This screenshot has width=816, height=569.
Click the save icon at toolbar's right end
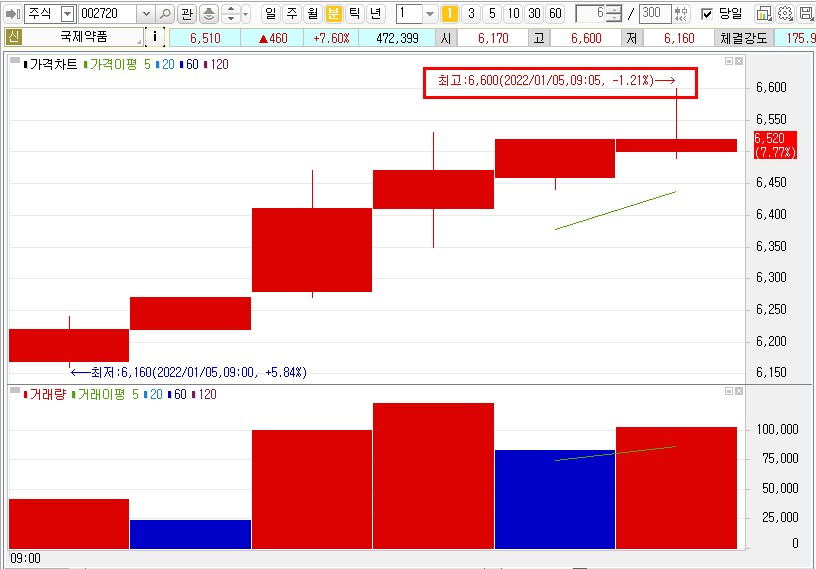[806, 14]
